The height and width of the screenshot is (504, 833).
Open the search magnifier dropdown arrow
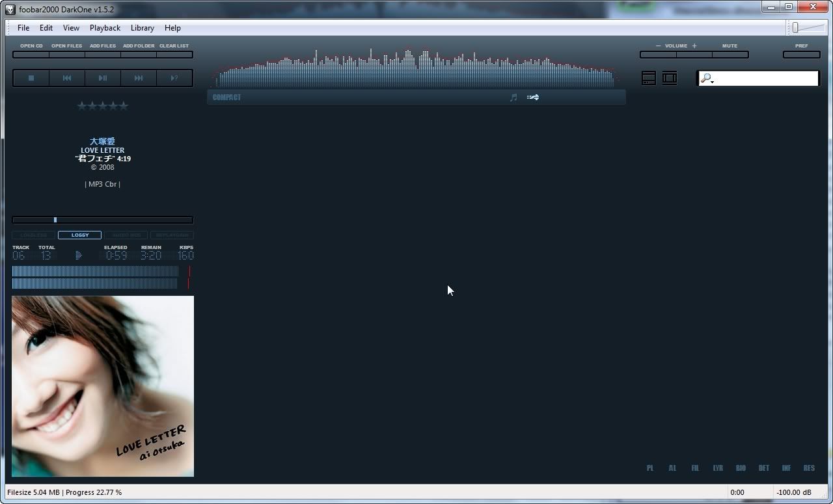click(713, 82)
